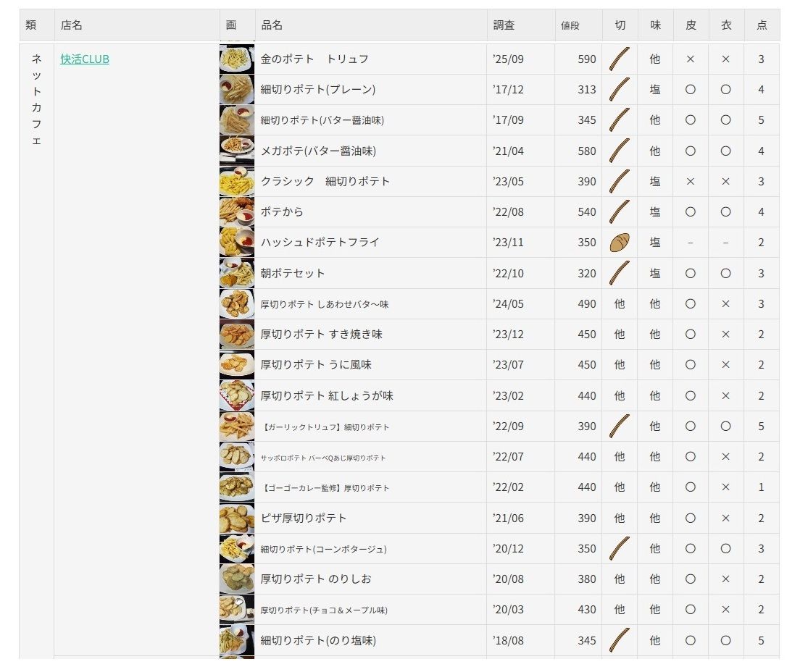The width and height of the screenshot is (800, 672).
Task: Click the 調査 column header
Action: 504,25
